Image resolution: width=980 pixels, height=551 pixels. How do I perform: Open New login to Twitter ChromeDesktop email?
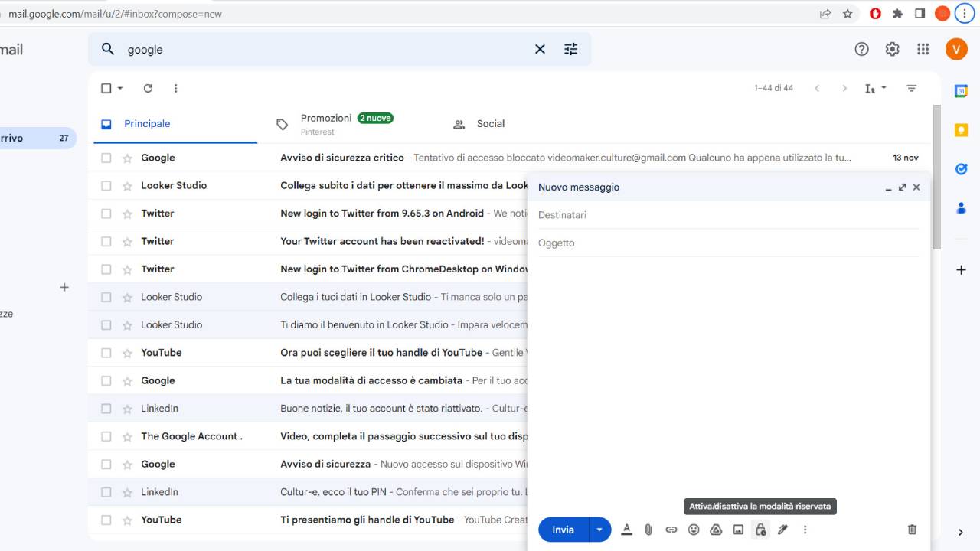click(x=404, y=269)
